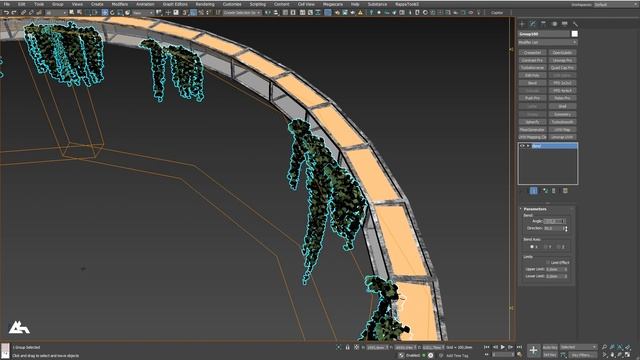
Task: Open the Modifiers menu
Action: click(120, 4)
